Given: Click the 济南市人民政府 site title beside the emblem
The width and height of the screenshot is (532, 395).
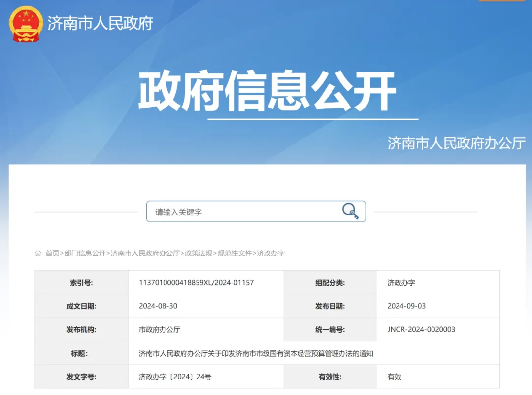Looking at the screenshot, I should (x=100, y=23).
